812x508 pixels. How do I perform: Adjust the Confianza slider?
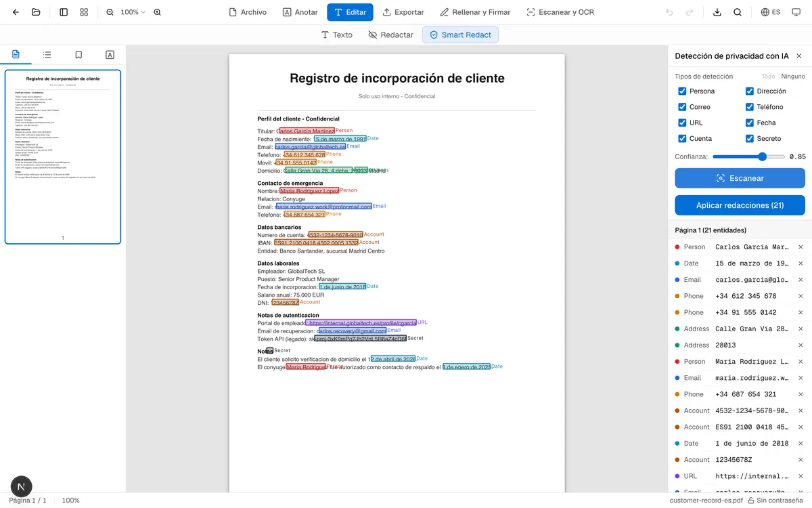coord(748,156)
